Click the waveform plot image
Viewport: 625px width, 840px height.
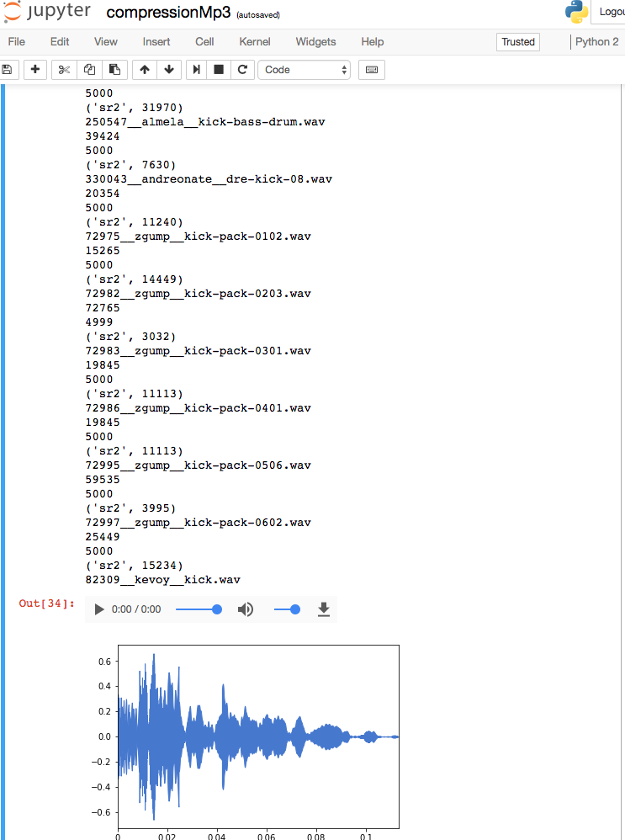coord(246,742)
